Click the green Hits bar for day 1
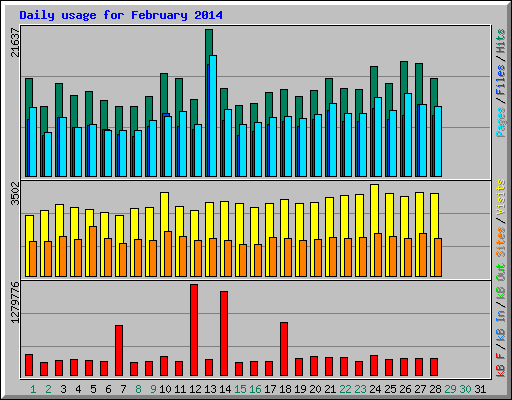The image size is (512, 400). coord(29,93)
